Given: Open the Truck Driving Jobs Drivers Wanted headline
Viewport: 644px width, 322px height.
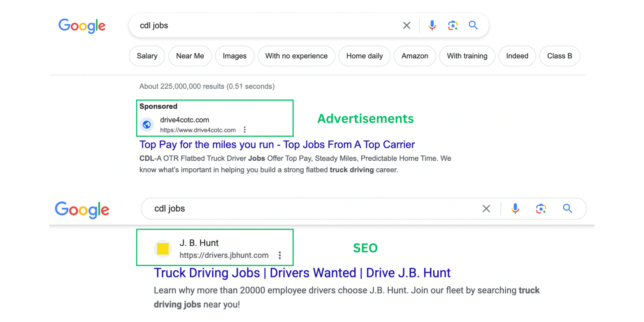Looking at the screenshot, I should tap(302, 273).
